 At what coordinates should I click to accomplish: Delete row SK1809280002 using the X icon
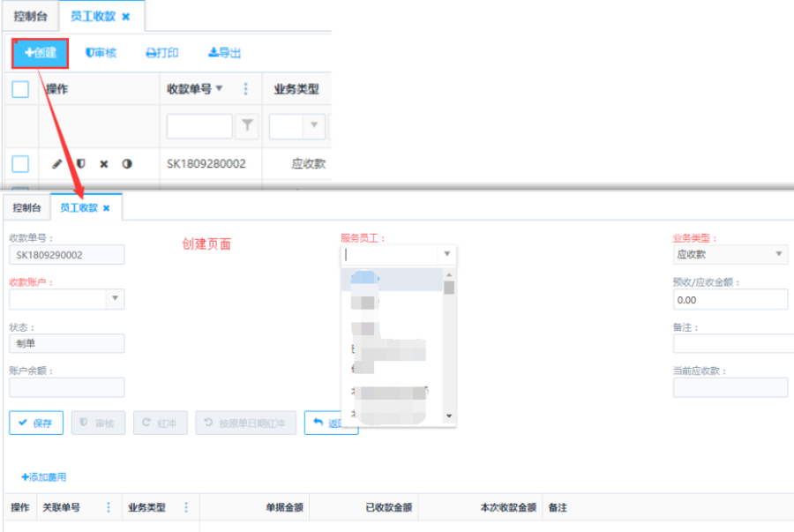tap(103, 164)
